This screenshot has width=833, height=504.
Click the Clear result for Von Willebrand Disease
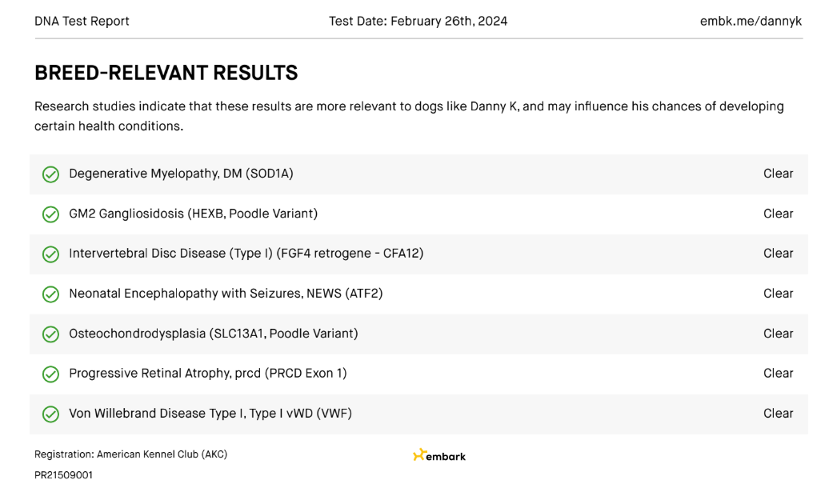778,414
